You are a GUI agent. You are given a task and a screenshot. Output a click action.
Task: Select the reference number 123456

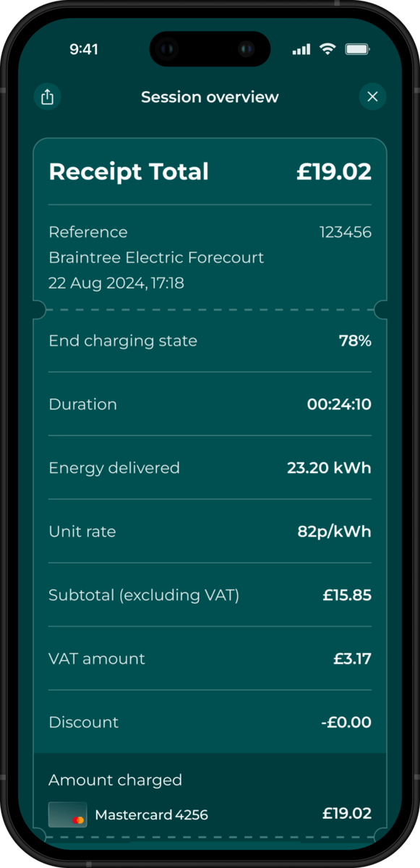pyautogui.click(x=346, y=232)
